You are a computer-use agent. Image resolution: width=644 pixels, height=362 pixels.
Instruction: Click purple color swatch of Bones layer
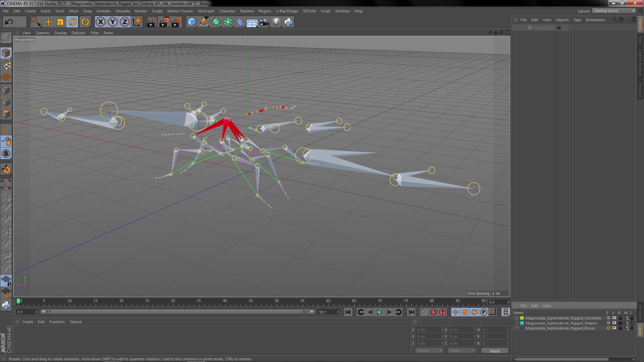tap(522, 328)
